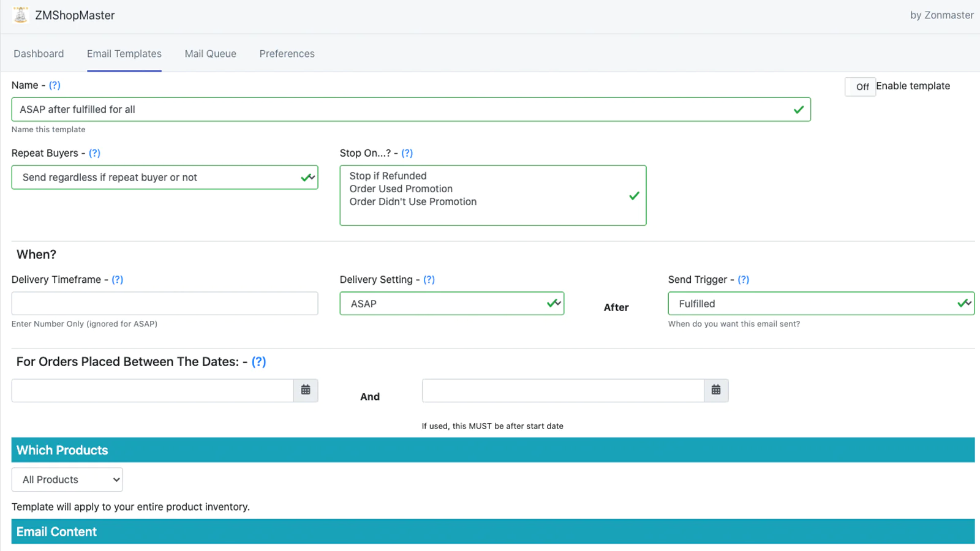Toggle the Enable template Off switch
This screenshot has width=980, height=551.
(861, 86)
